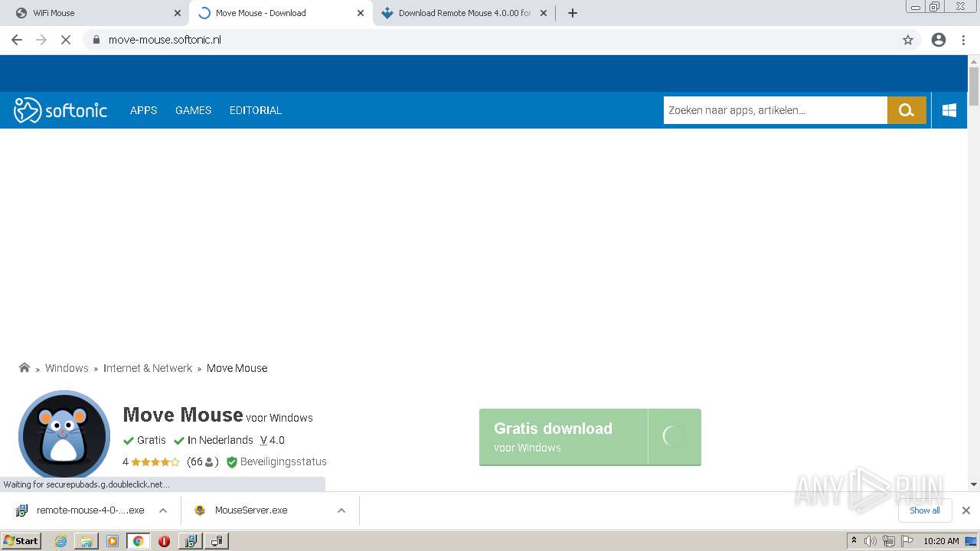Open Internet Explorer from taskbar
The height and width of the screenshot is (551, 980).
coord(60,541)
